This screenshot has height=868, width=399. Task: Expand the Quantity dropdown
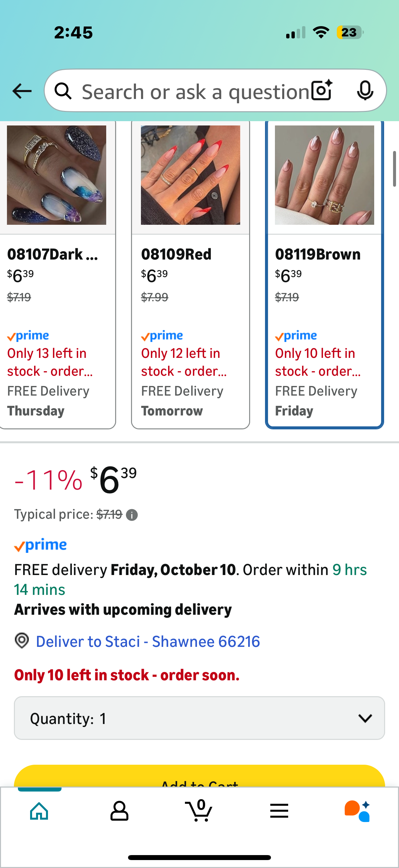(x=199, y=718)
